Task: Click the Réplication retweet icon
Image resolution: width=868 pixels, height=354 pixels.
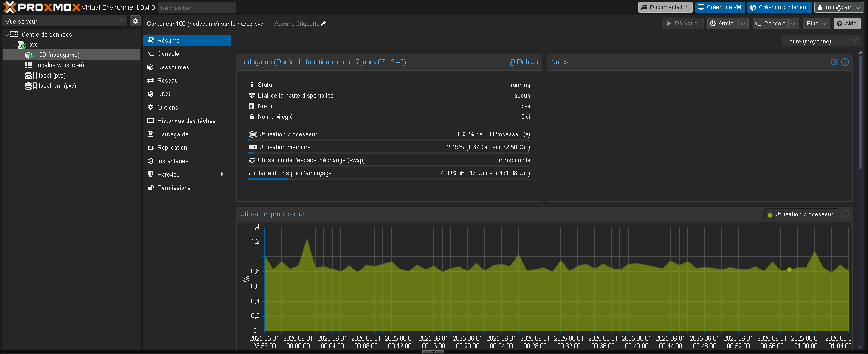Action: 151,147
